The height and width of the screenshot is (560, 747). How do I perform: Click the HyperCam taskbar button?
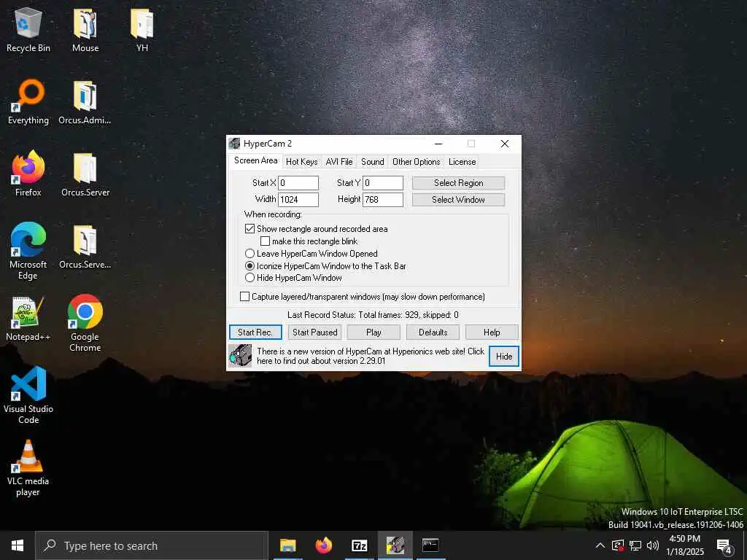(395, 545)
